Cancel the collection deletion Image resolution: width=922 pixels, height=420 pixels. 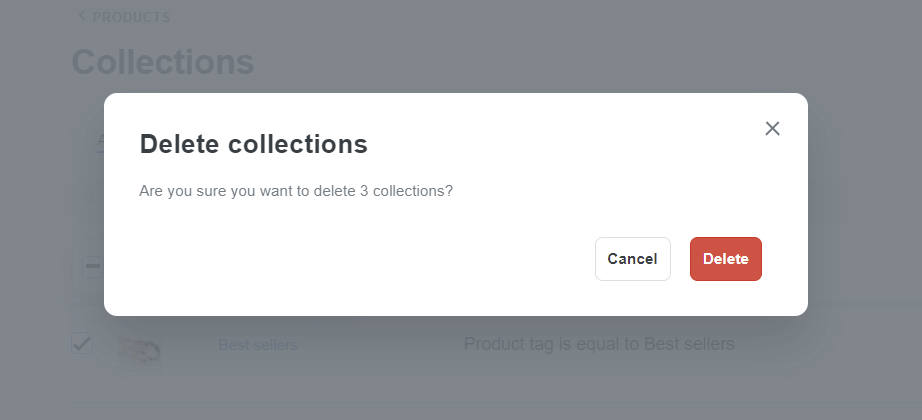tap(633, 259)
